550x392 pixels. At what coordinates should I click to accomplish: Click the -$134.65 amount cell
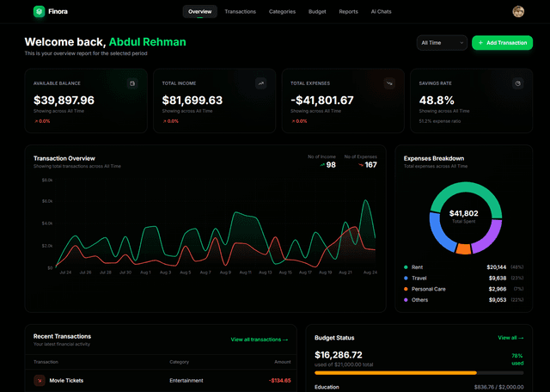click(x=280, y=381)
